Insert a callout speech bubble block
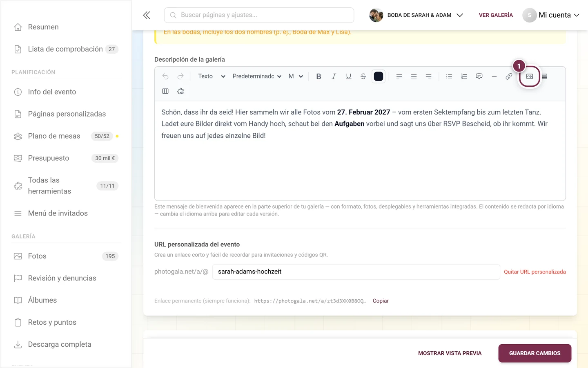The height and width of the screenshot is (368, 588). (479, 76)
